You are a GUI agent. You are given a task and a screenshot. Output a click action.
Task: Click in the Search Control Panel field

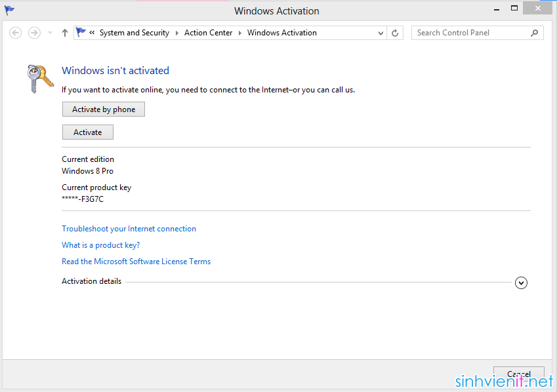tap(472, 33)
